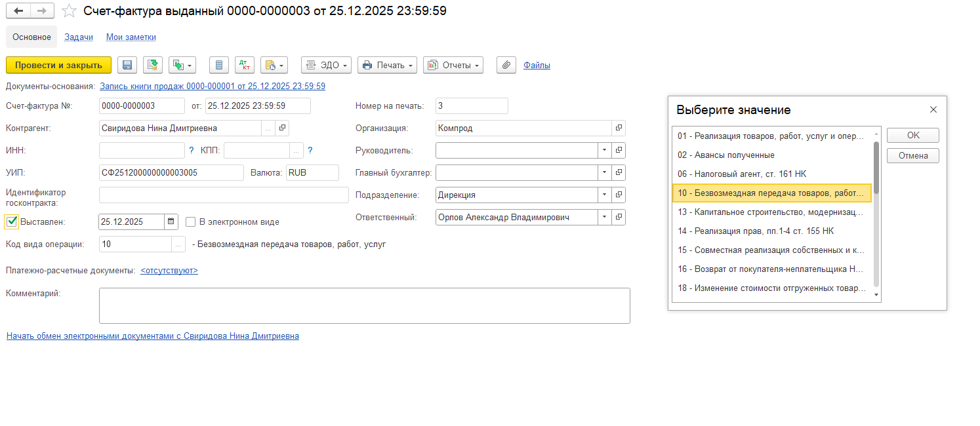
Task: Uncheck the Выставлен checkbox
Action: coord(12,222)
